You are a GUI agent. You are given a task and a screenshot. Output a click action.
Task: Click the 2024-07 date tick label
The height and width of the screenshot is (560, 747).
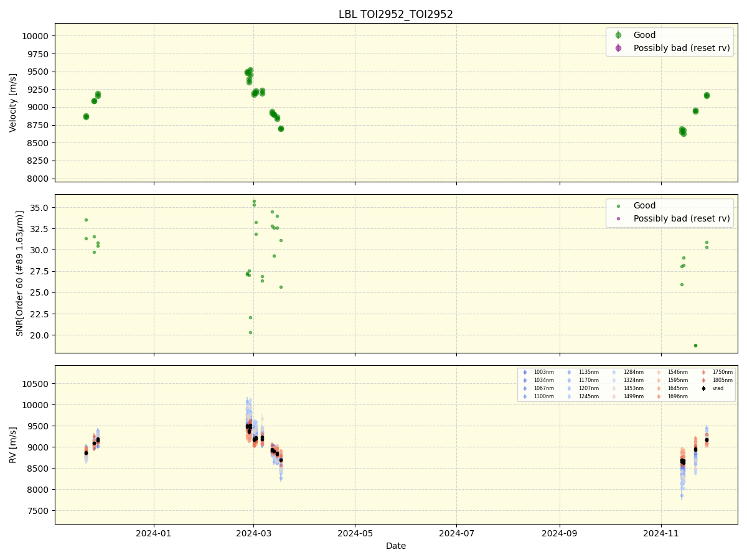[456, 533]
